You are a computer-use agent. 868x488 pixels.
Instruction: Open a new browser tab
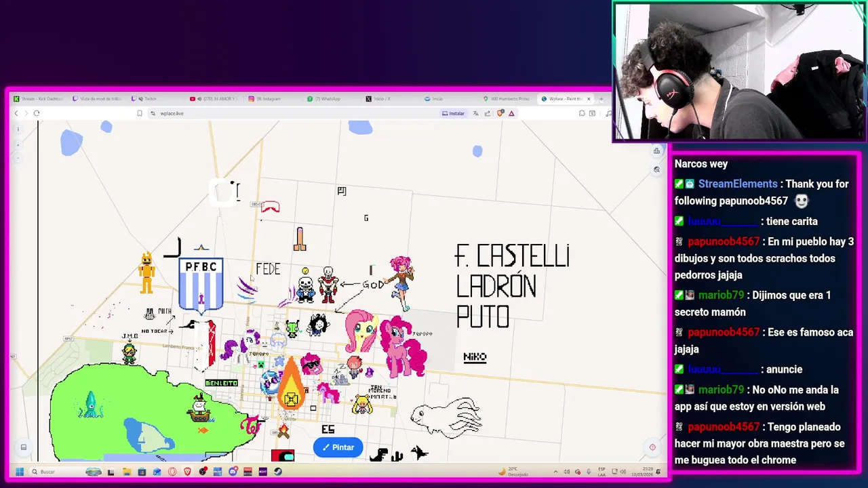pos(601,99)
